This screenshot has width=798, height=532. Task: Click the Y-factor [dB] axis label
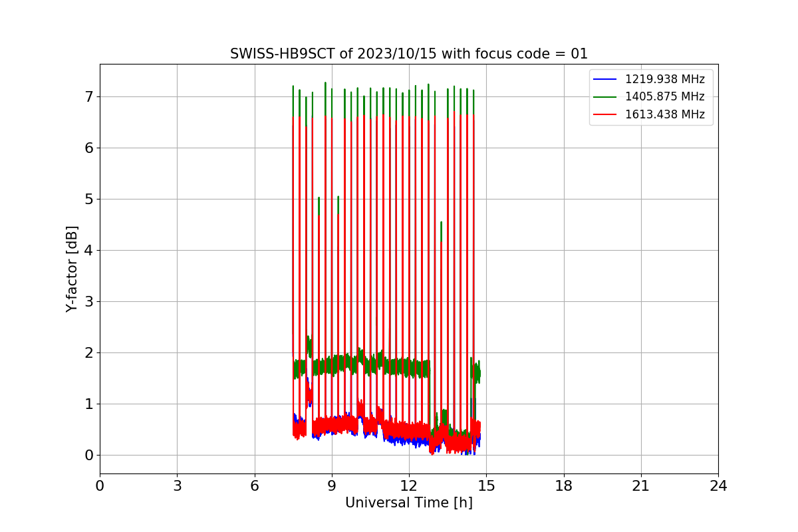pos(72,269)
